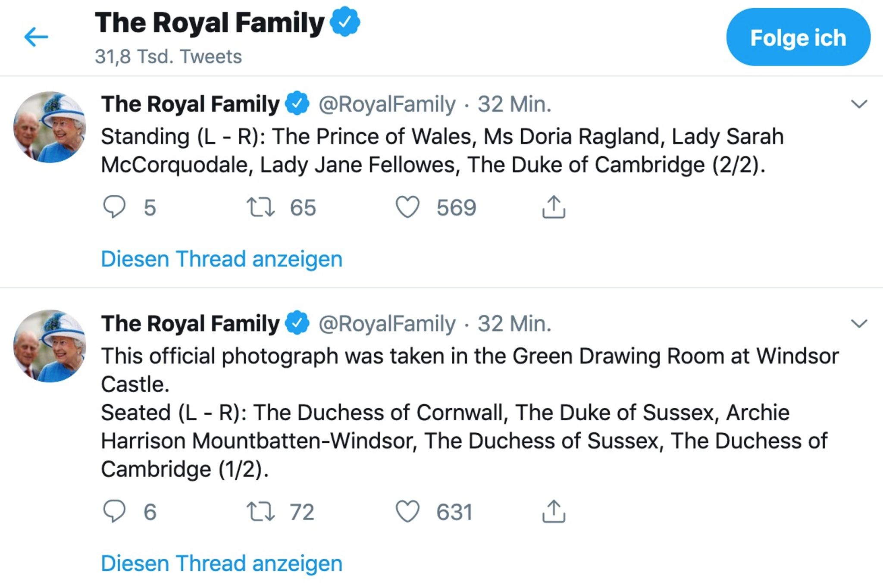Viewport: 883px width, 588px height.
Task: Like the tweet with 569 likes
Action: [407, 207]
